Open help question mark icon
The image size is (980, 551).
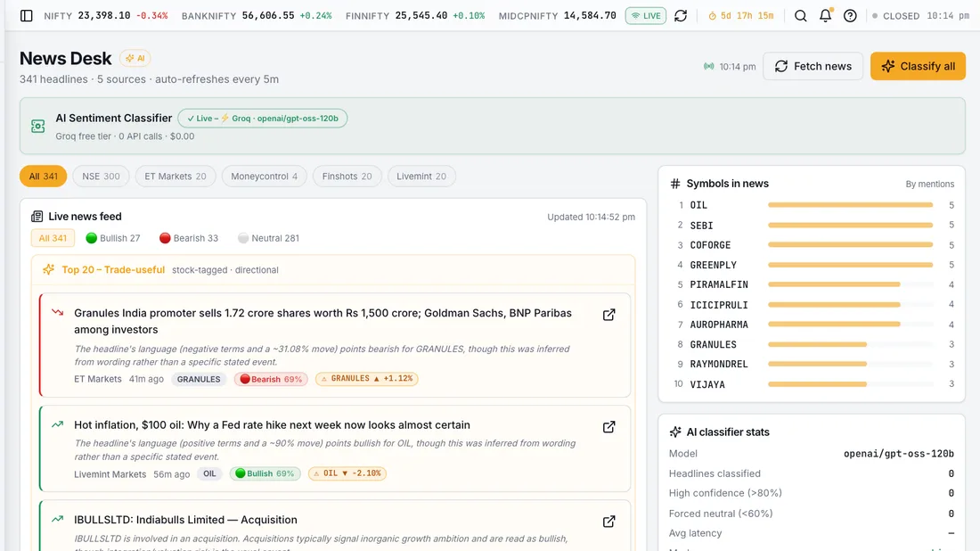[850, 16]
